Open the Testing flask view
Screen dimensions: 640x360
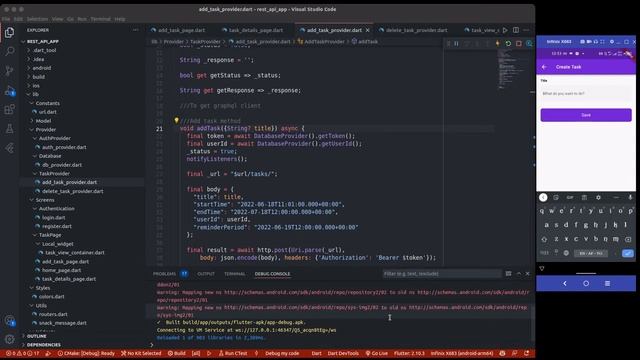point(9,129)
